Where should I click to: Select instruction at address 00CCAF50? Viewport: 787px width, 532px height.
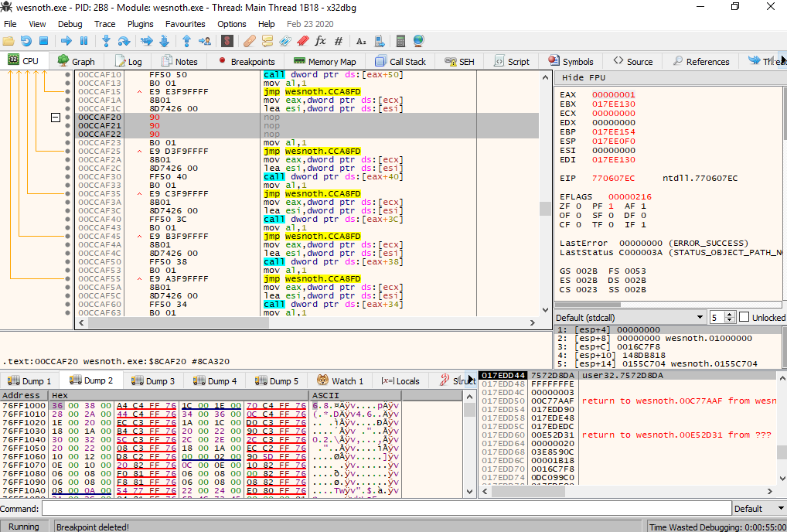pyautogui.click(x=307, y=262)
